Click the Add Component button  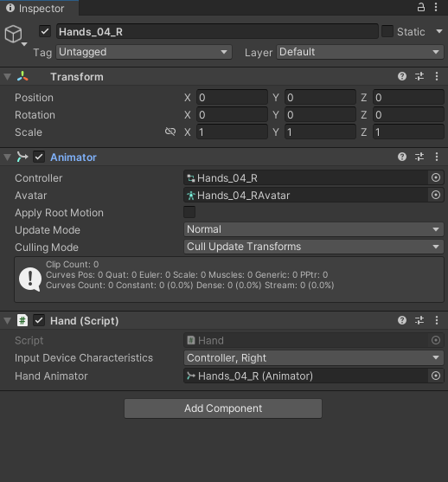(x=223, y=408)
